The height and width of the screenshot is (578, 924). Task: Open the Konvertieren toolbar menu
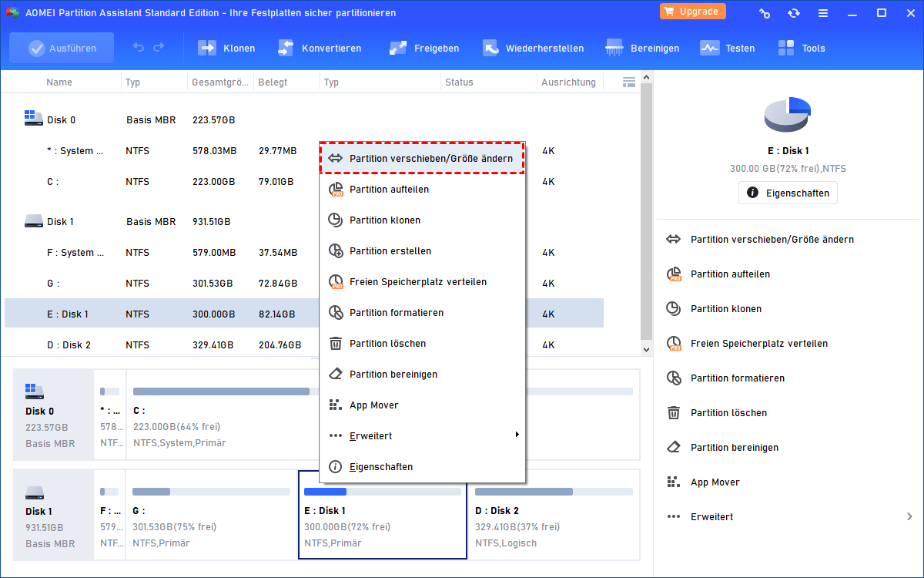click(320, 48)
